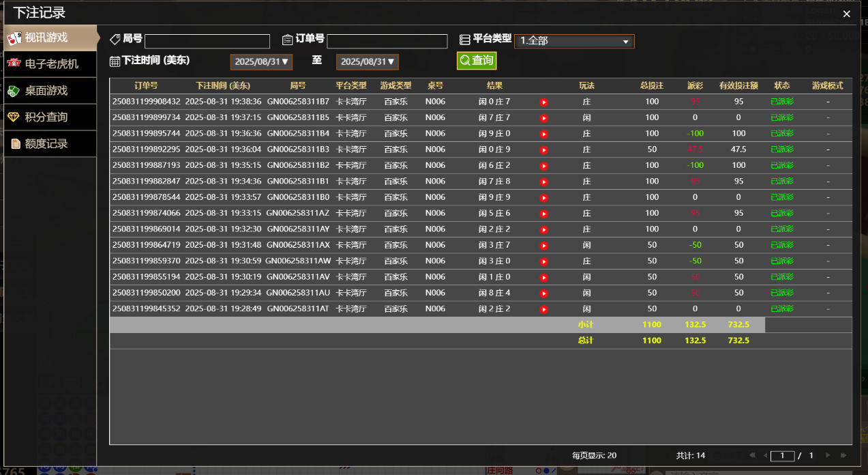The width and height of the screenshot is (868, 475).
Task: Click the pencil icon beside 局号
Action: 115,39
